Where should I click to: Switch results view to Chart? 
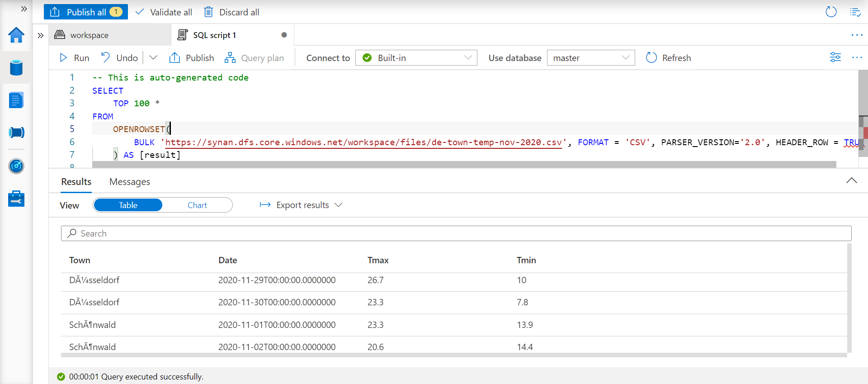tap(197, 205)
